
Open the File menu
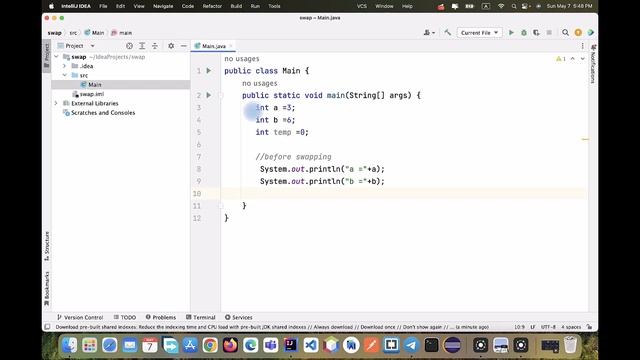pos(103,6)
